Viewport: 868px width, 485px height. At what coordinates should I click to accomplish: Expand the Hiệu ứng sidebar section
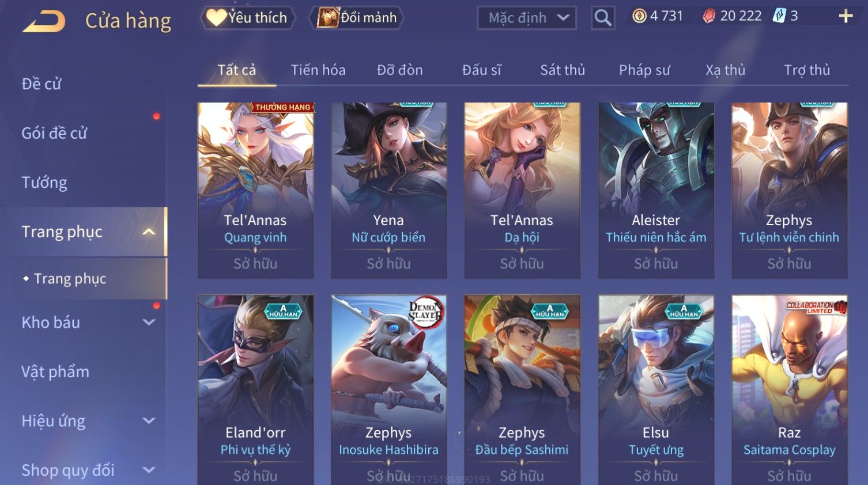(x=149, y=421)
